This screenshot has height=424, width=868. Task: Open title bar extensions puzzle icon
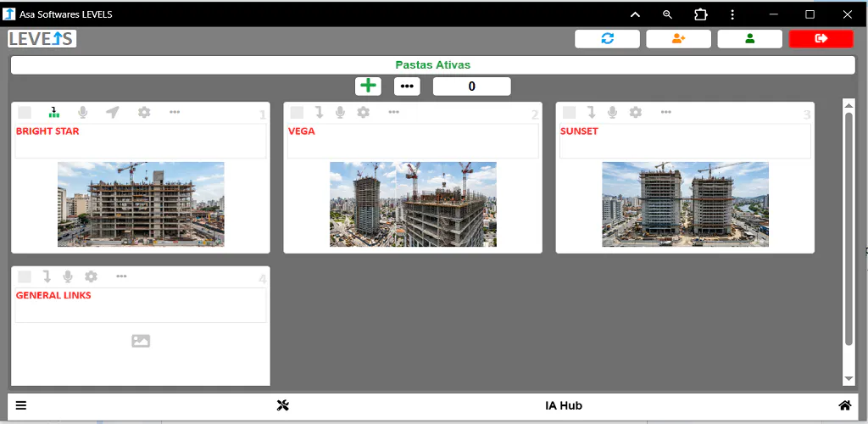700,15
